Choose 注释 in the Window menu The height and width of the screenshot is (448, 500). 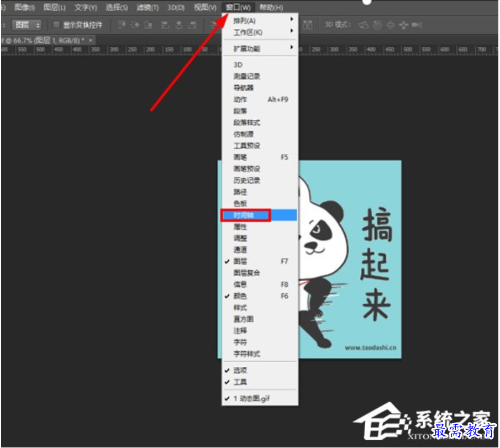pos(260,331)
